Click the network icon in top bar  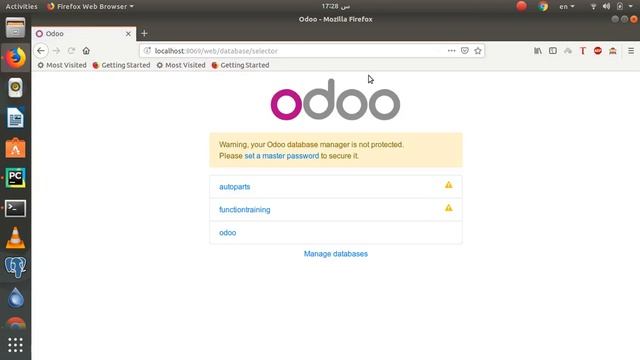click(x=593, y=7)
